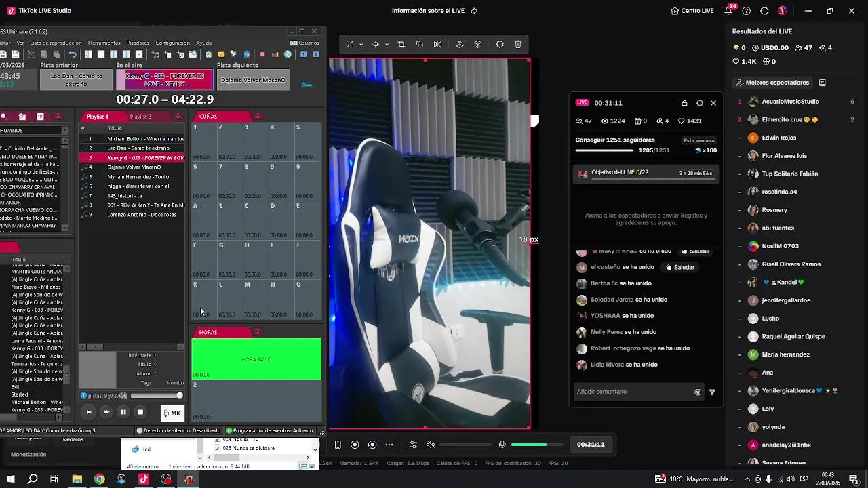Open the Herramientas menu

(104, 43)
